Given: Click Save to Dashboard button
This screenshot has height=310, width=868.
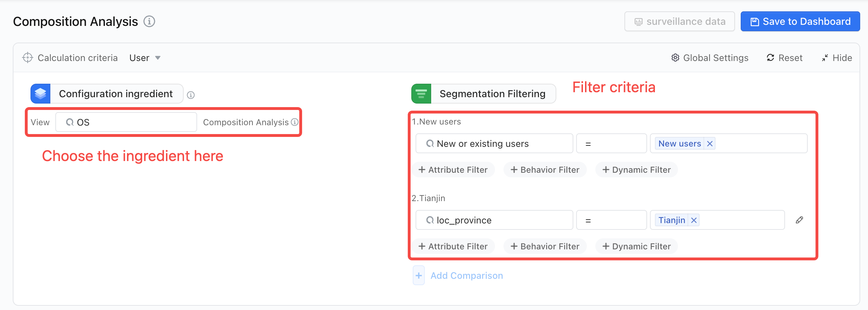Looking at the screenshot, I should (x=800, y=22).
